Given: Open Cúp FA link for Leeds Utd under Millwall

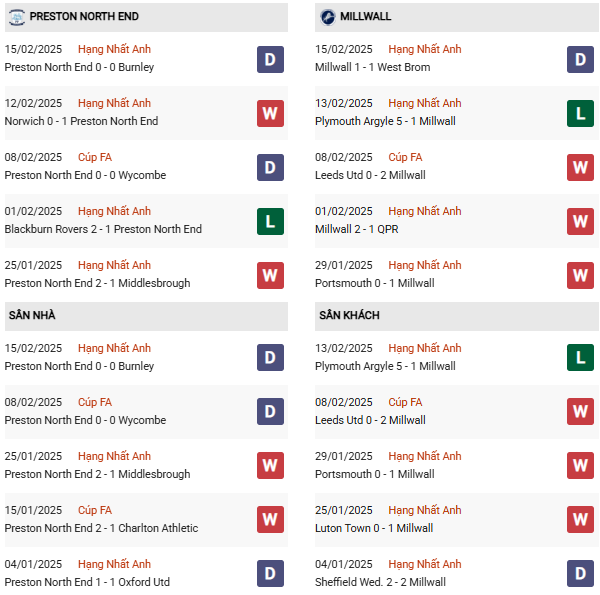Looking at the screenshot, I should coord(405,402).
